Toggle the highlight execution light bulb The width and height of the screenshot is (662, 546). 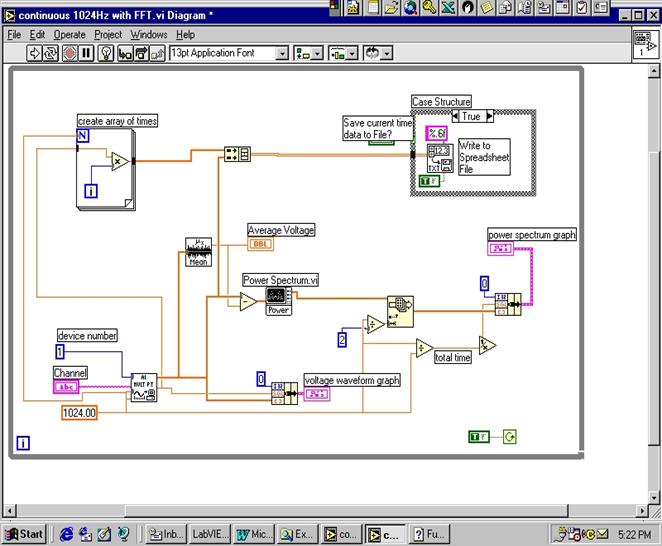point(106,53)
